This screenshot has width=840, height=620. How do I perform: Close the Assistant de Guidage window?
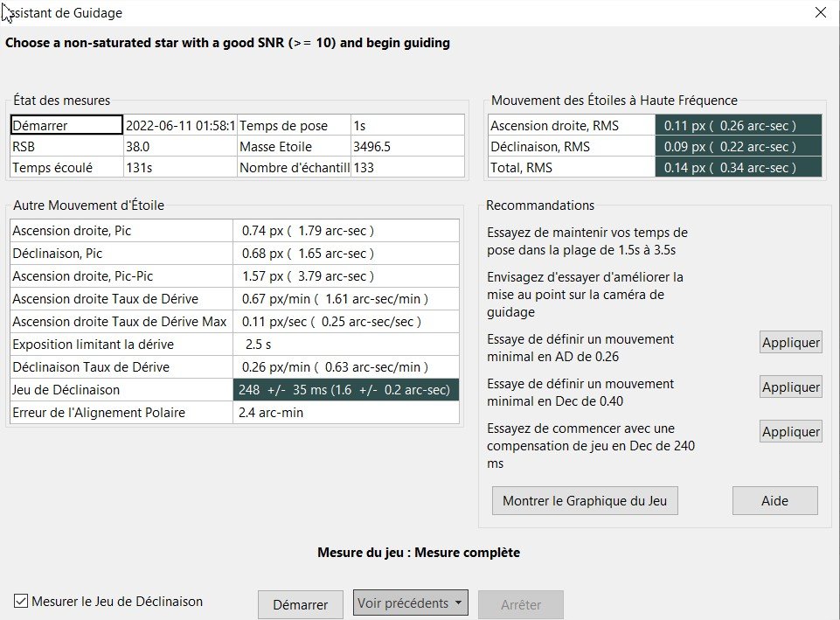(x=820, y=13)
